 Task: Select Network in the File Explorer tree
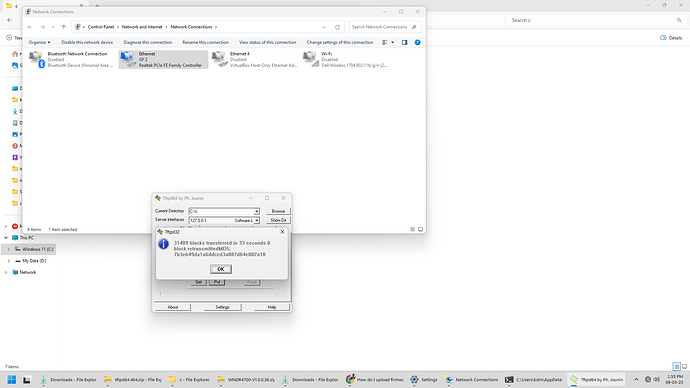(27, 272)
